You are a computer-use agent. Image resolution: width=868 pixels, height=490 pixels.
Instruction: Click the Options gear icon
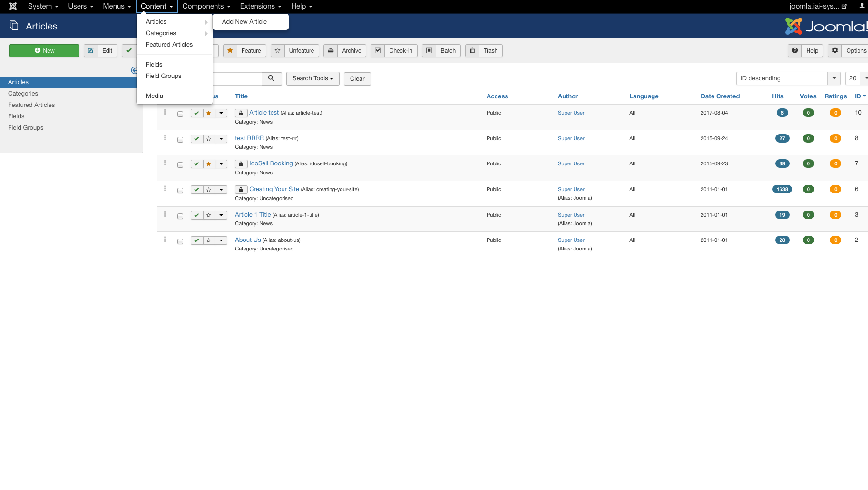[x=835, y=51]
